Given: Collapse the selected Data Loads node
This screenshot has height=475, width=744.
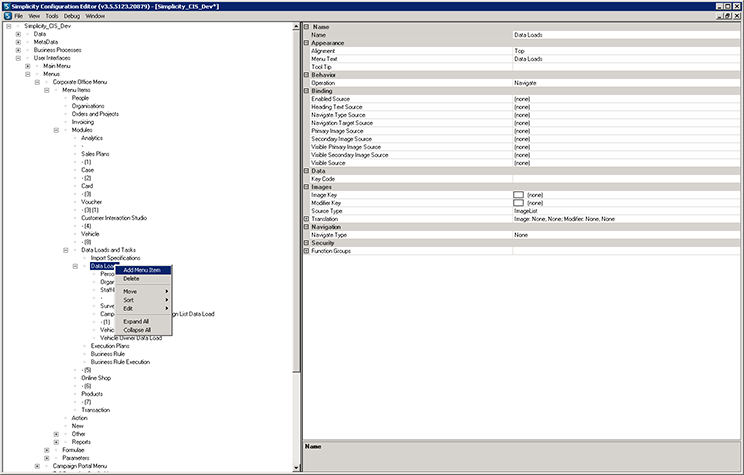Looking at the screenshot, I should point(75,266).
